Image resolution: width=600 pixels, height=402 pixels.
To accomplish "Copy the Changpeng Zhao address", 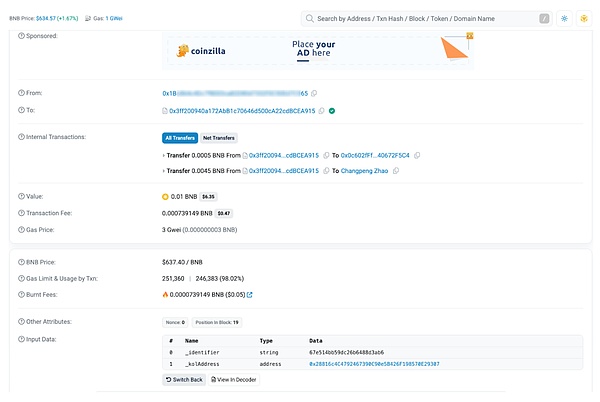I will point(396,171).
